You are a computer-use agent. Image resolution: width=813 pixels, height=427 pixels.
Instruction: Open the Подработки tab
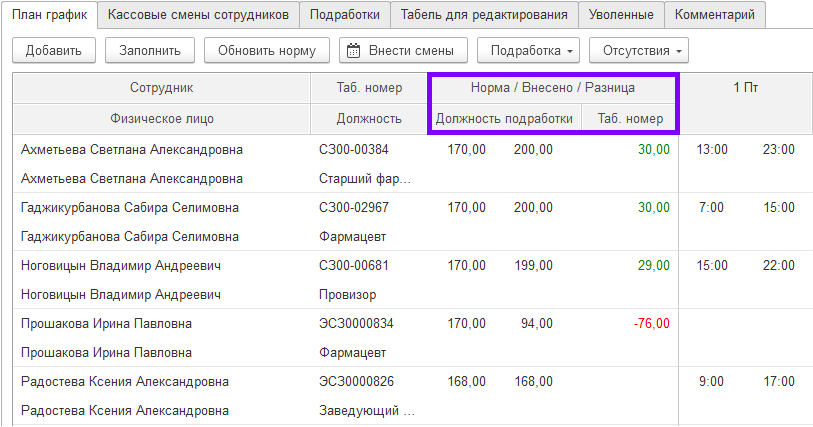coord(344,15)
